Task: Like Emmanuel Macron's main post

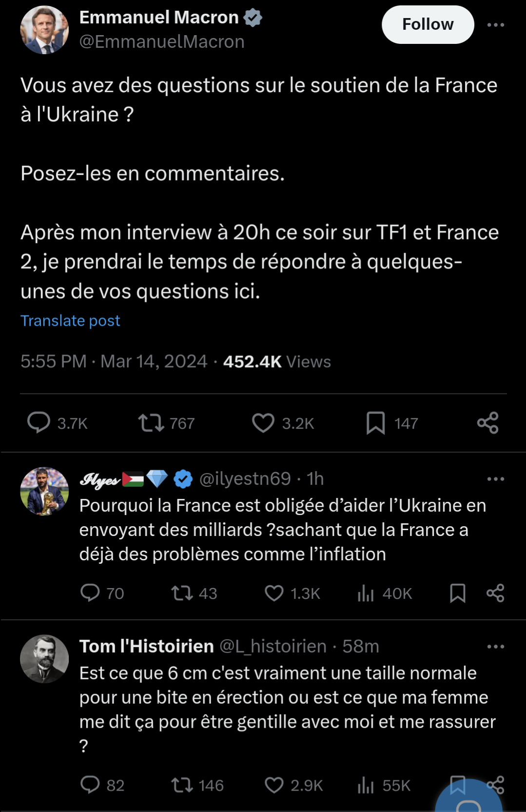Action: click(x=263, y=422)
